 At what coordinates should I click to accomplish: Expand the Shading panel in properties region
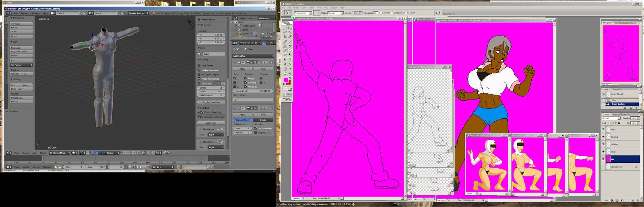(204, 108)
